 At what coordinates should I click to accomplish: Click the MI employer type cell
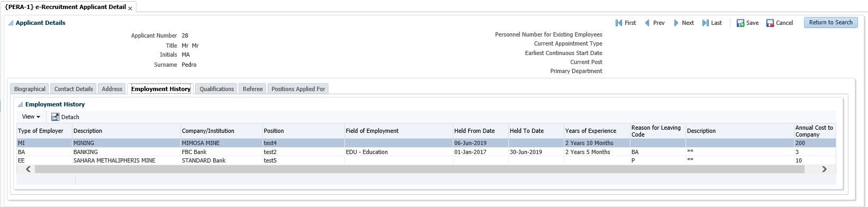pos(44,143)
